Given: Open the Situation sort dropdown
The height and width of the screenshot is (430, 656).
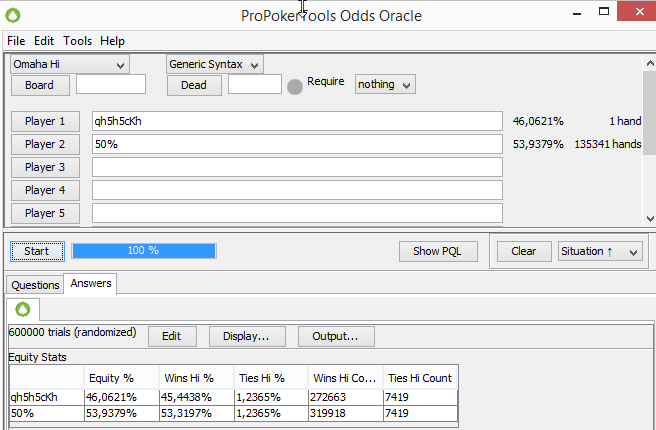Looking at the screenshot, I should (600, 251).
